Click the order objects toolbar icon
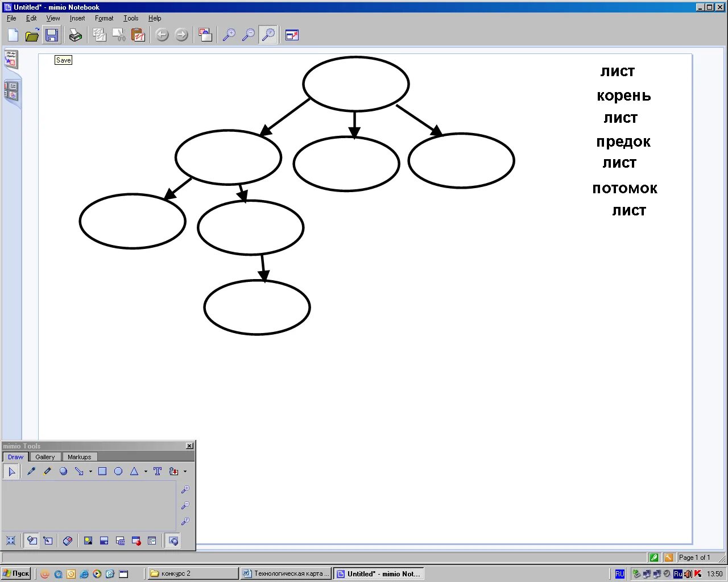728x582 pixels. pos(205,35)
